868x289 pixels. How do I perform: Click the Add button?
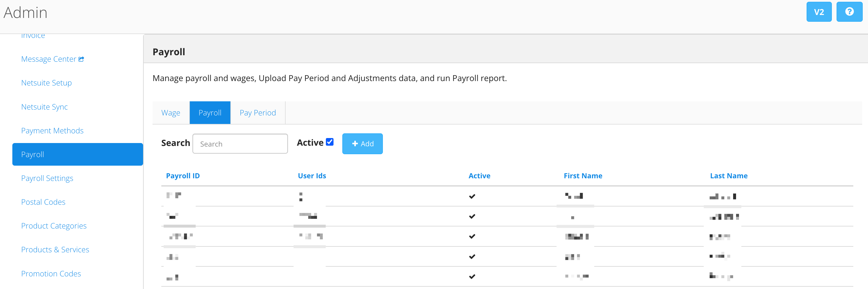tap(362, 144)
